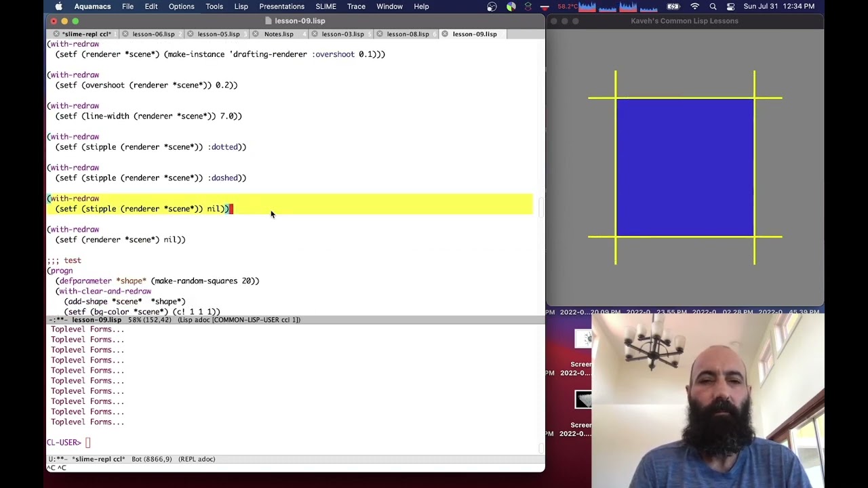Click the *slime-repl ccl* mode line buffer name
The width and height of the screenshot is (868, 488).
(98, 459)
